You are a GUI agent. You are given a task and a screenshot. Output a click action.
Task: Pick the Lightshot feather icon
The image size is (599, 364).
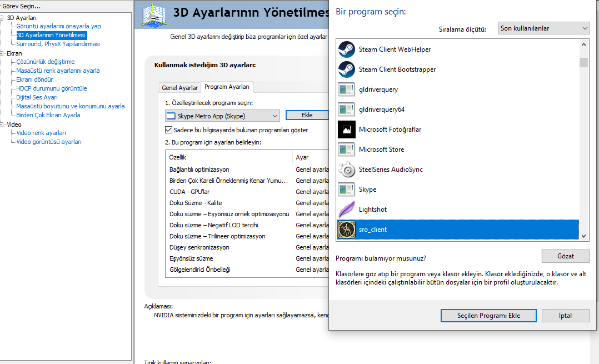coord(347,210)
